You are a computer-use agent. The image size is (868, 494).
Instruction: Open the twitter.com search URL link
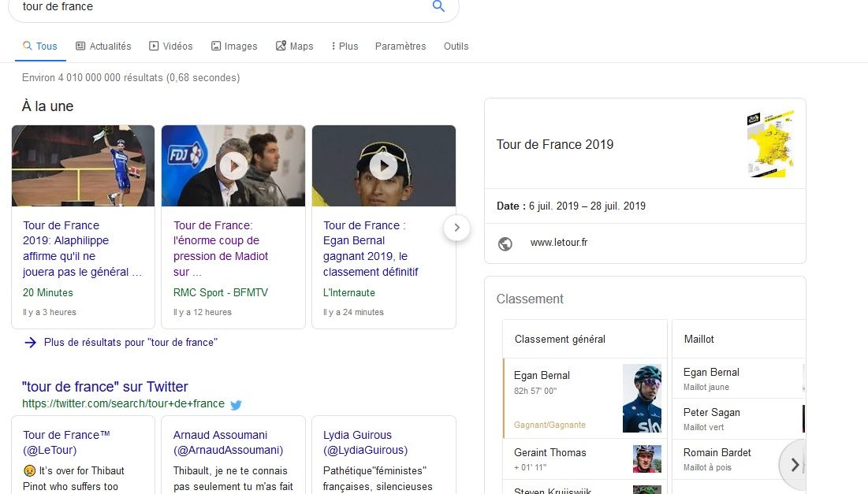[124, 404]
